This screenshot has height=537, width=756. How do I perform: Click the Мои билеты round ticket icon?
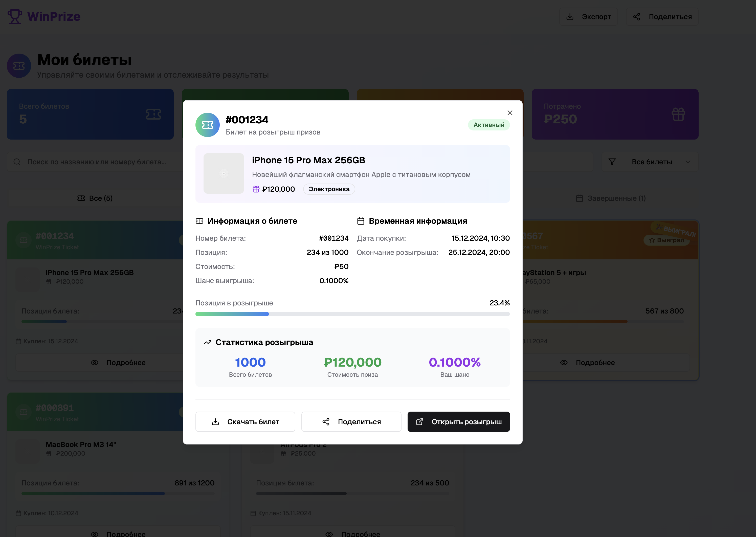point(19,66)
